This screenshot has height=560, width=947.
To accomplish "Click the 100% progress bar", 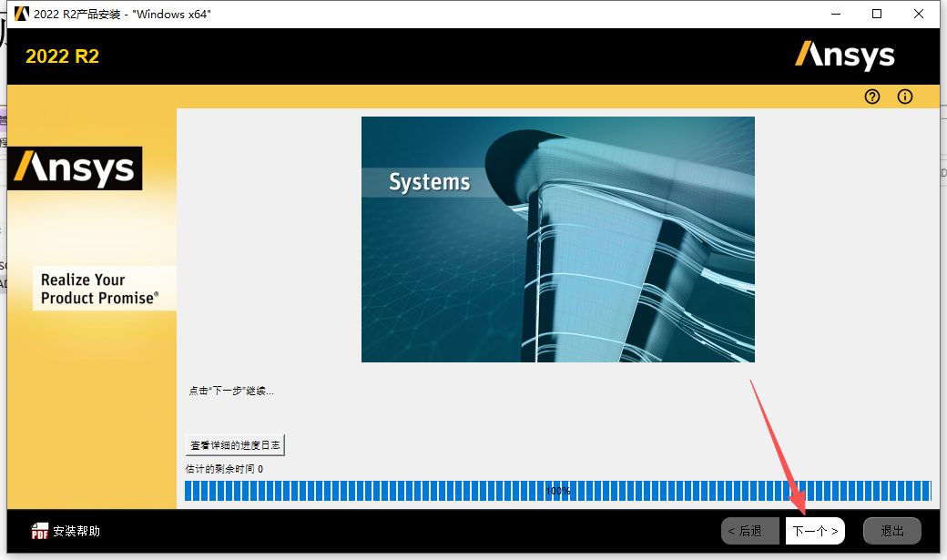I will coord(558,490).
